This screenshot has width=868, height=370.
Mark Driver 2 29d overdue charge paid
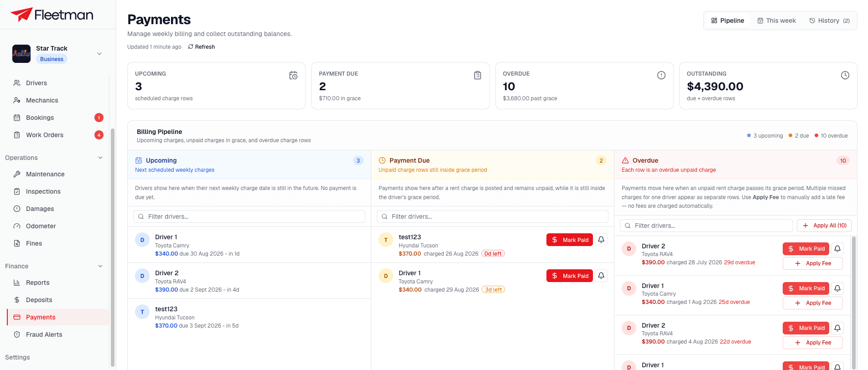pos(806,249)
